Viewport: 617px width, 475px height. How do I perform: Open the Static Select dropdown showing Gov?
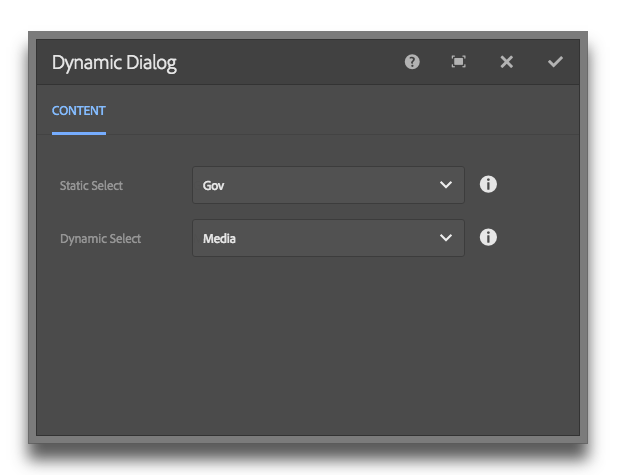[x=328, y=185]
